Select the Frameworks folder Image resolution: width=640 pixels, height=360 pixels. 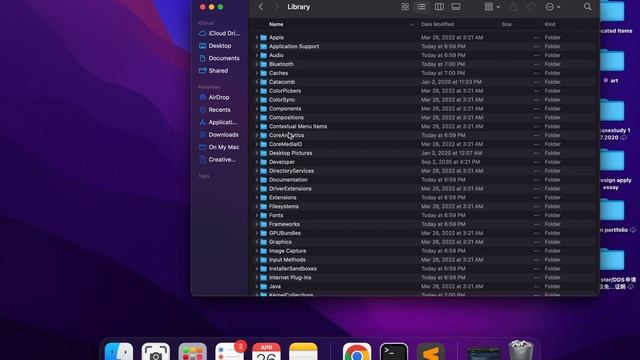(x=424, y=224)
